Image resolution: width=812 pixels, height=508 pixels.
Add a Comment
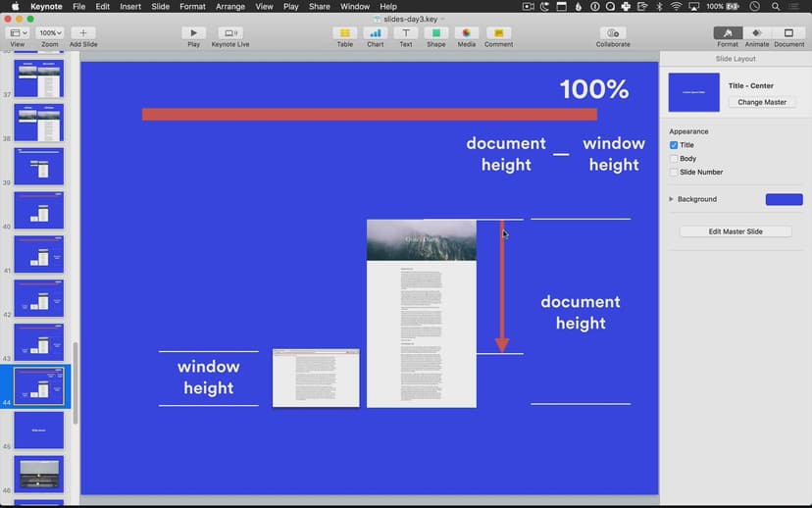[x=499, y=32]
